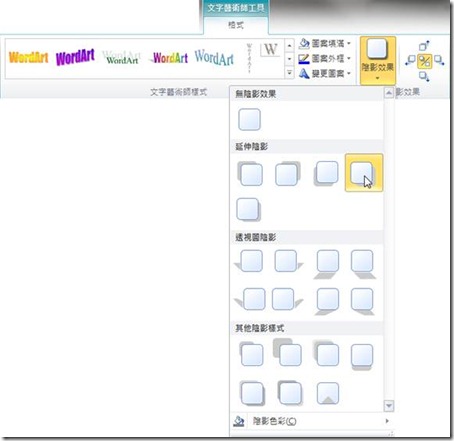The width and height of the screenshot is (454, 441).
Task: Select the green reflected WordArt style
Action: (122, 58)
